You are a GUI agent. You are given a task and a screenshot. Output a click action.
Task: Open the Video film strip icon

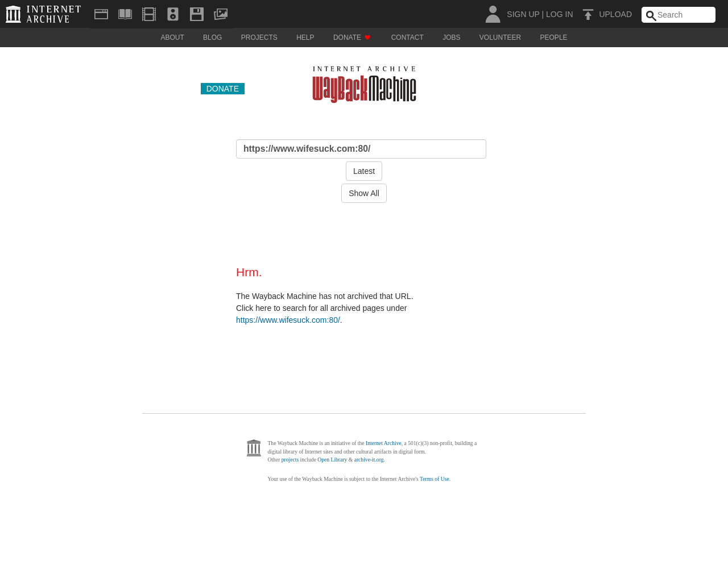tap(149, 14)
